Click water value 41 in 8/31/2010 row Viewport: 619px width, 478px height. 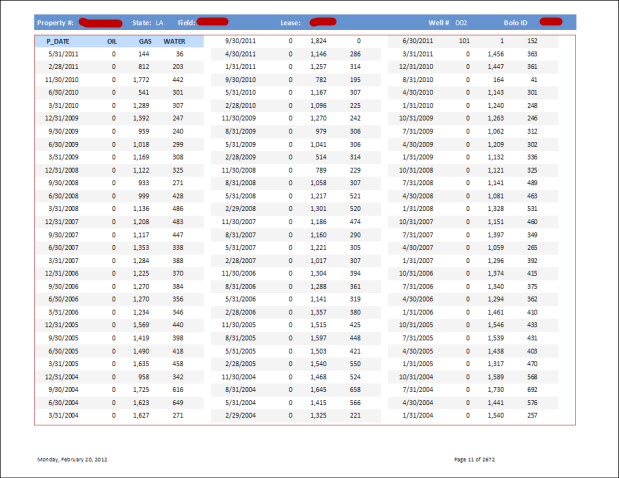coord(534,80)
